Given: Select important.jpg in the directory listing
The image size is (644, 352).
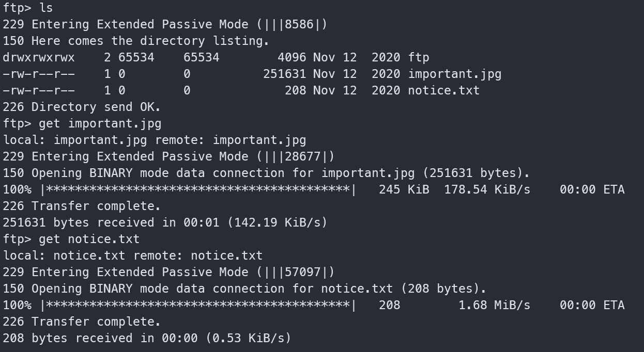Looking at the screenshot, I should pos(455,74).
